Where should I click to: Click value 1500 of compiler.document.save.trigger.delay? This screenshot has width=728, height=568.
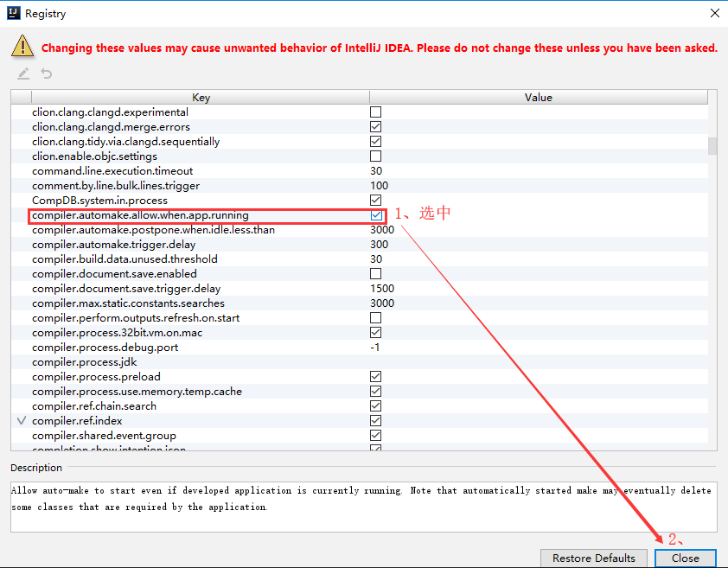[x=382, y=289]
